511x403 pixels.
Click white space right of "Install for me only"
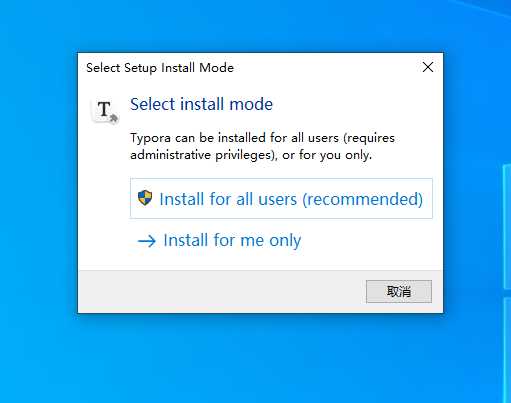coord(367,240)
